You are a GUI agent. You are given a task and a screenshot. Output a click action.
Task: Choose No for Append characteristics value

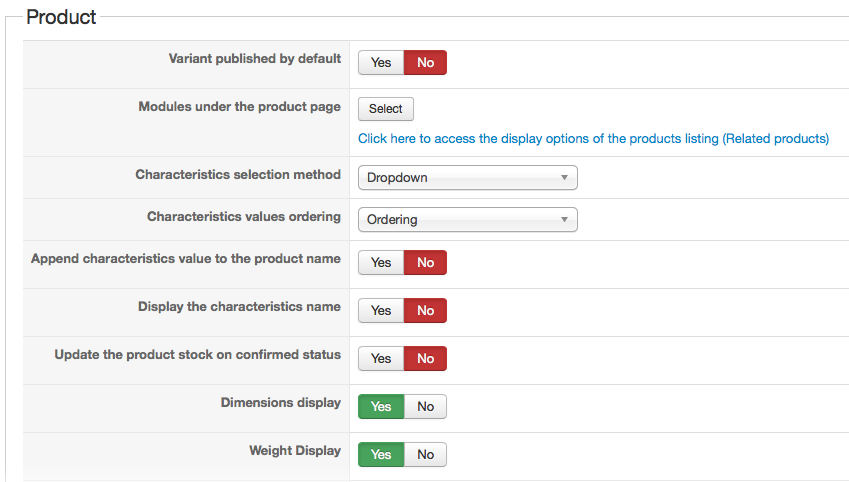(x=425, y=263)
